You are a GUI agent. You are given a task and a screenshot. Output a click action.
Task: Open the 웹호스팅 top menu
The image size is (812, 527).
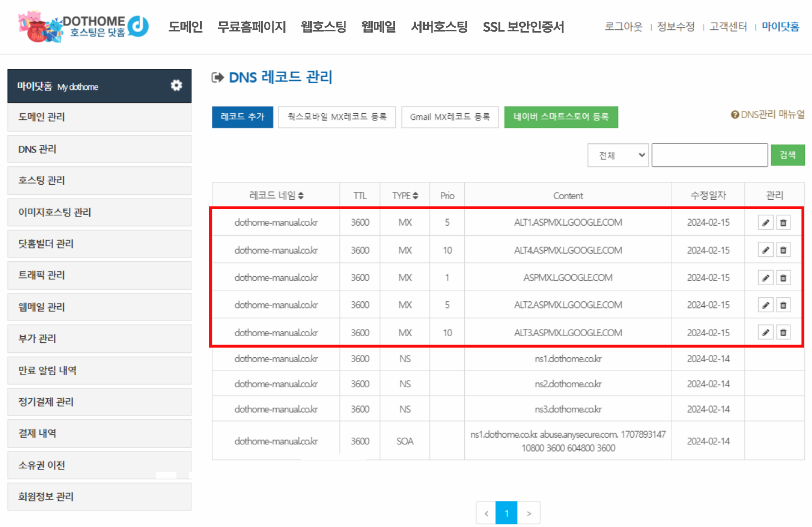click(x=323, y=27)
